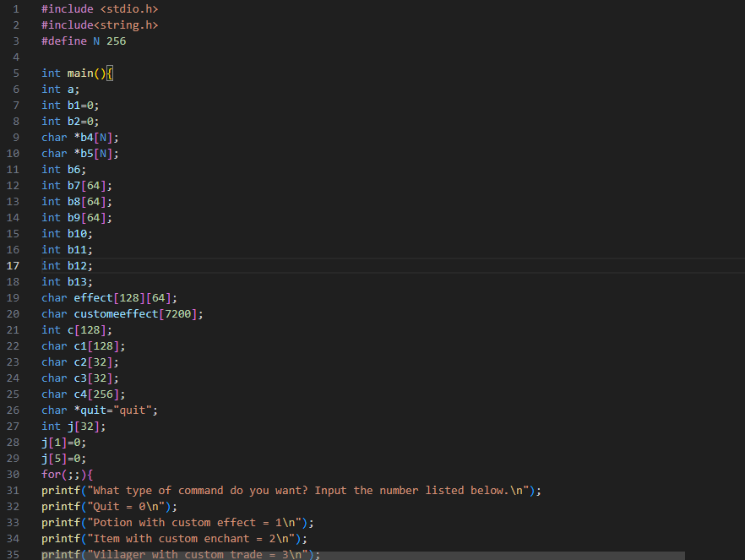Click line number 5 in the gutter

(x=16, y=73)
